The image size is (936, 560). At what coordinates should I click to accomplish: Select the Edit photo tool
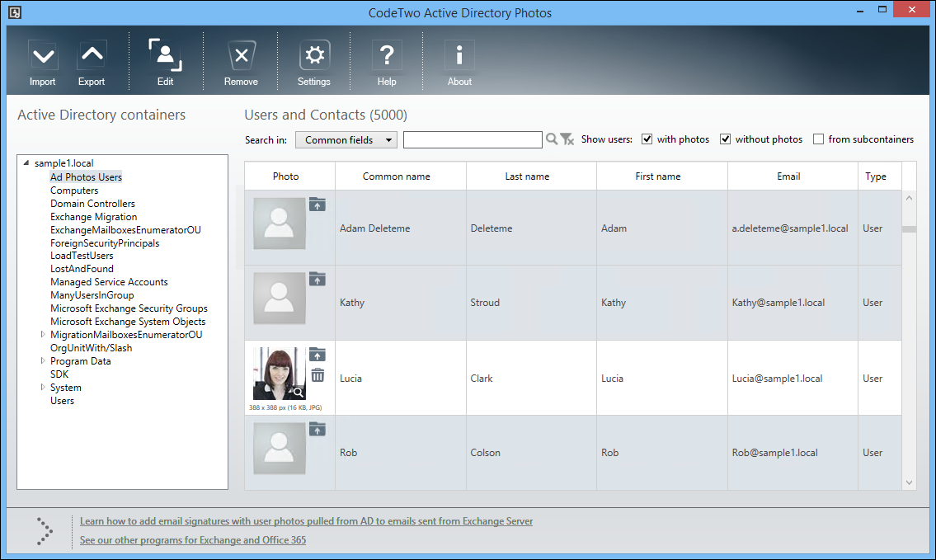tap(166, 63)
